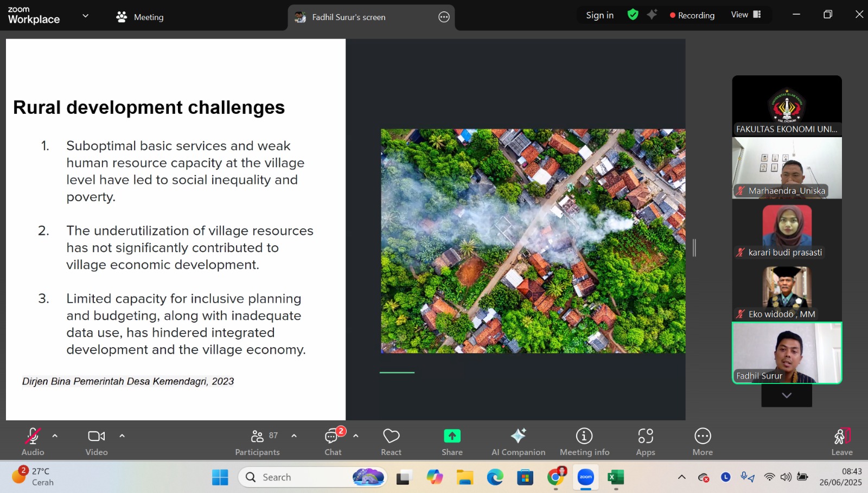Show Meeting info details
Screen dimensions: 868x493
click(584, 441)
